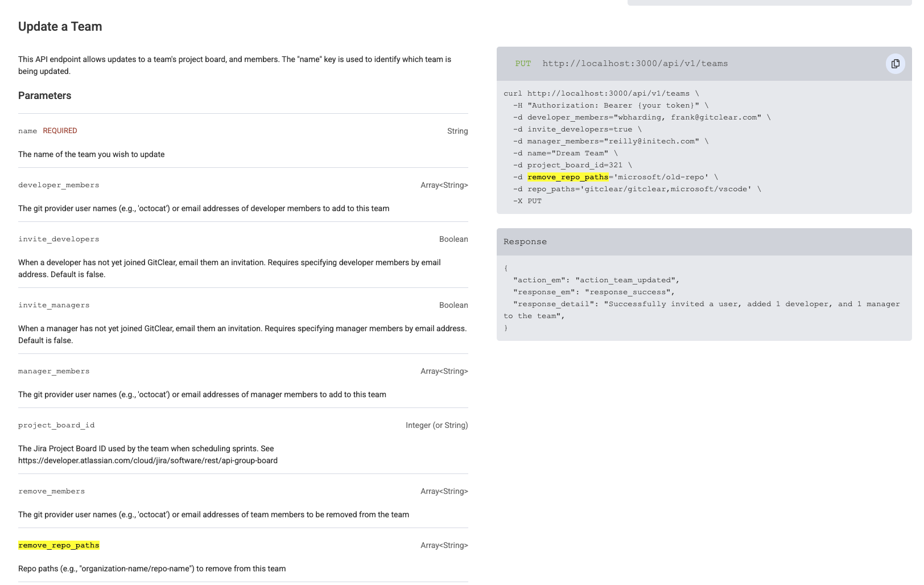Click the manager_members parameter name
This screenshot has width=924, height=585.
click(x=53, y=371)
